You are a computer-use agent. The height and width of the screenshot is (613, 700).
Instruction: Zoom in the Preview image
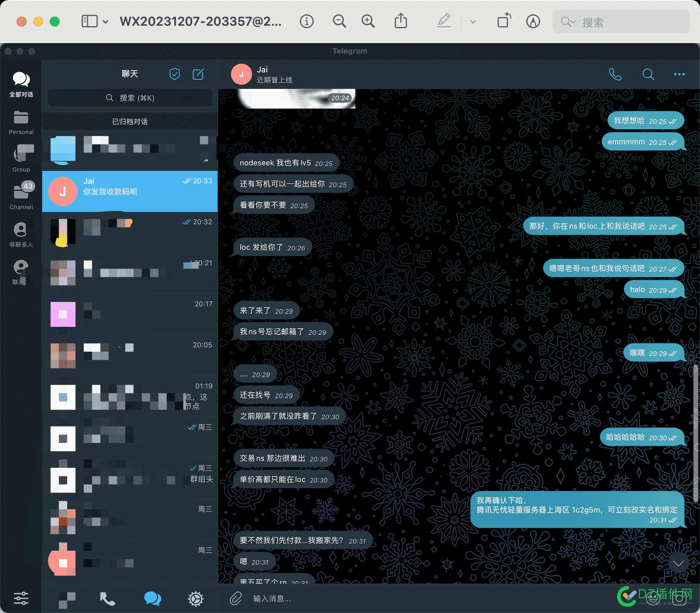(368, 21)
